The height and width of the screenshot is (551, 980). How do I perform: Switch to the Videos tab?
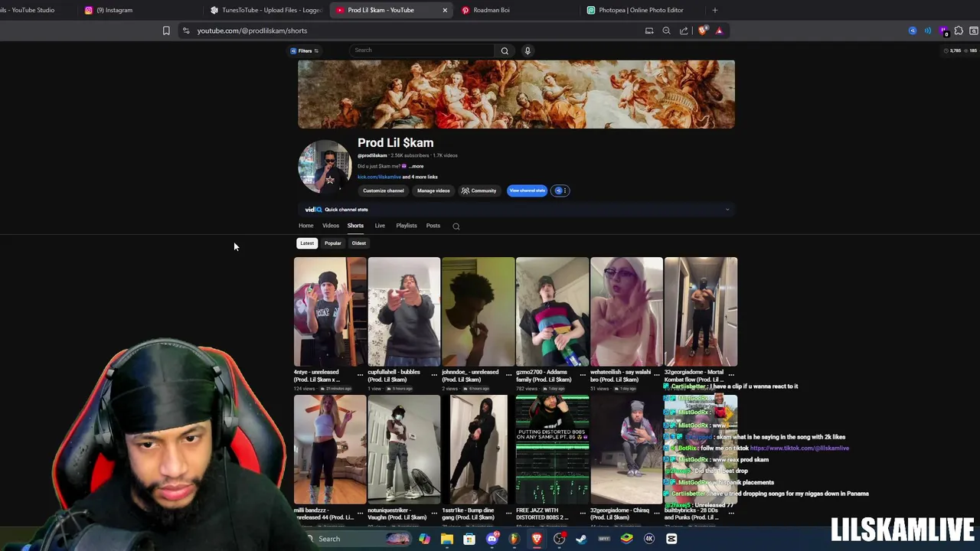pyautogui.click(x=331, y=226)
